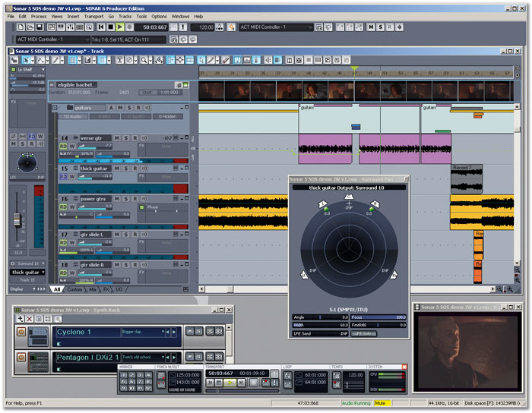Select the Erase tool in Track toolbar

point(226,60)
